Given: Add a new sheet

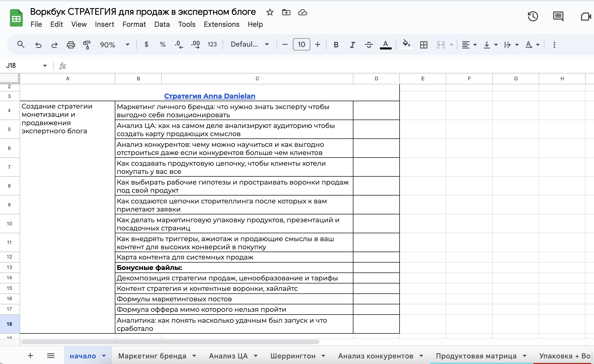Looking at the screenshot, I should click(30, 356).
